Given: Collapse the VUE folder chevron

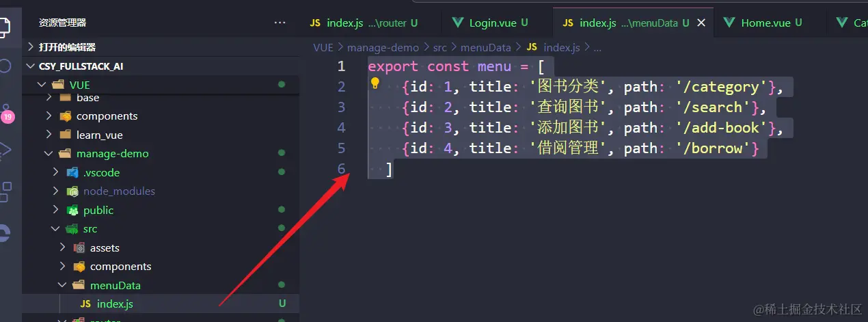Looking at the screenshot, I should tap(43, 85).
